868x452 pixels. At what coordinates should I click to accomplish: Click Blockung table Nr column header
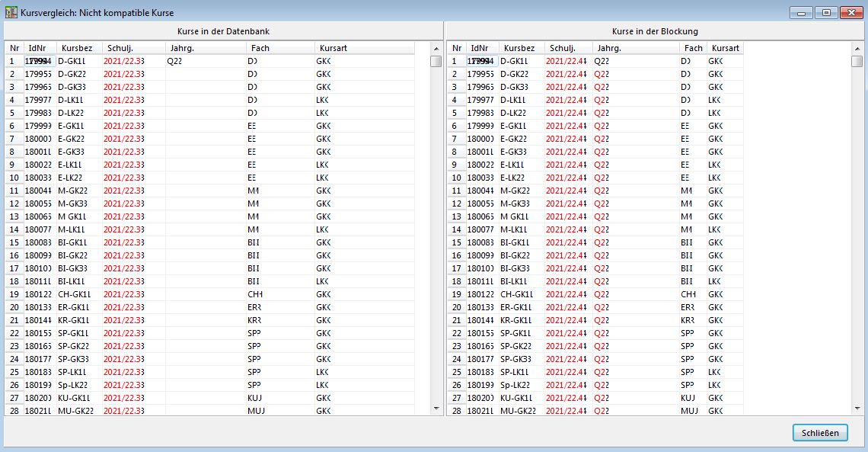[457, 48]
